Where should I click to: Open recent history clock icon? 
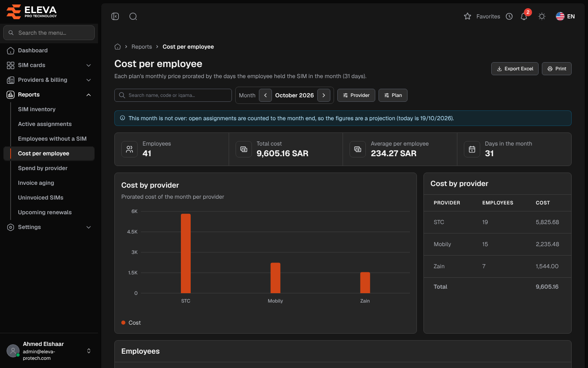pos(509,16)
